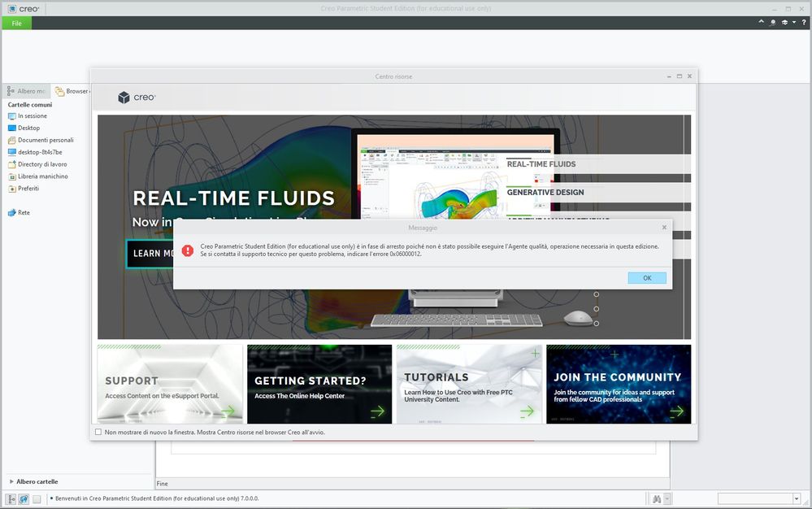The width and height of the screenshot is (812, 509).
Task: Minimize the Centro risorse window
Action: click(x=669, y=76)
